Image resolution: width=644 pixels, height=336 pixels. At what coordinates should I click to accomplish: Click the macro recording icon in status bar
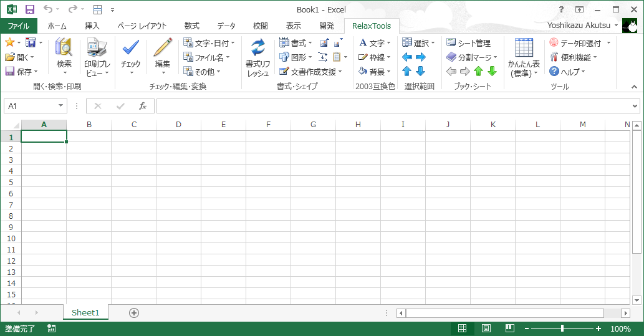(x=51, y=329)
